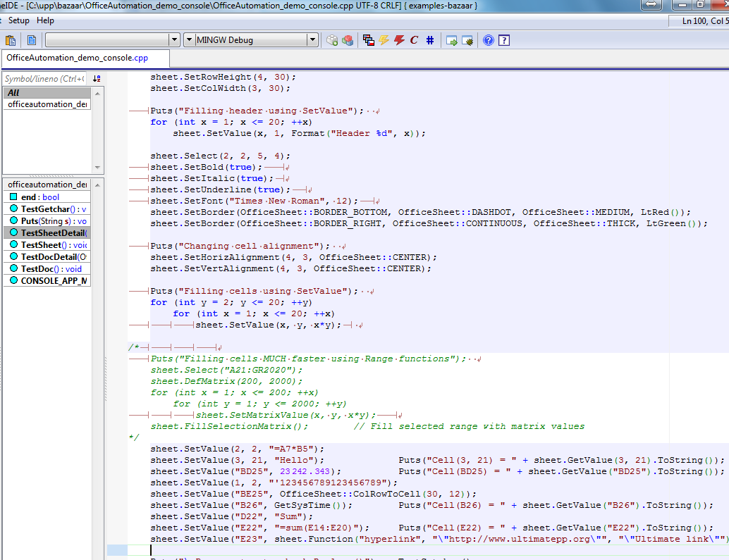Screen dimensions: 729x560
Task: Open the Setup menu
Action: pos(18,20)
